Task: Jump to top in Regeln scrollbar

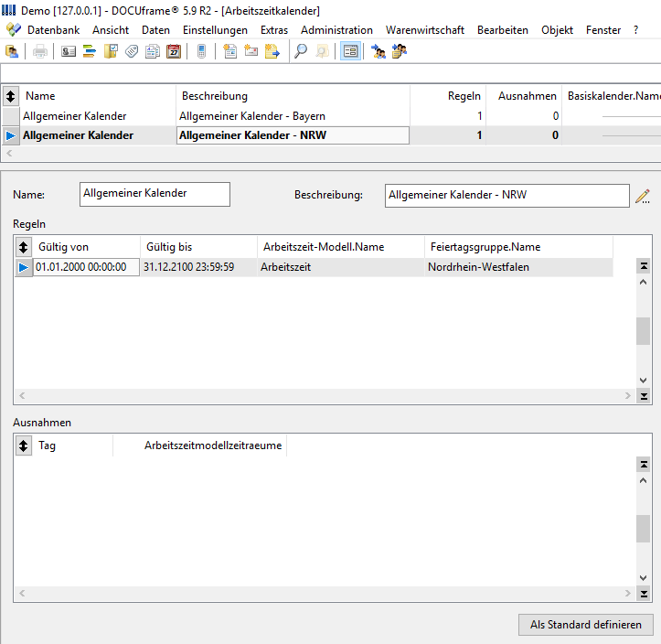Action: (x=644, y=266)
